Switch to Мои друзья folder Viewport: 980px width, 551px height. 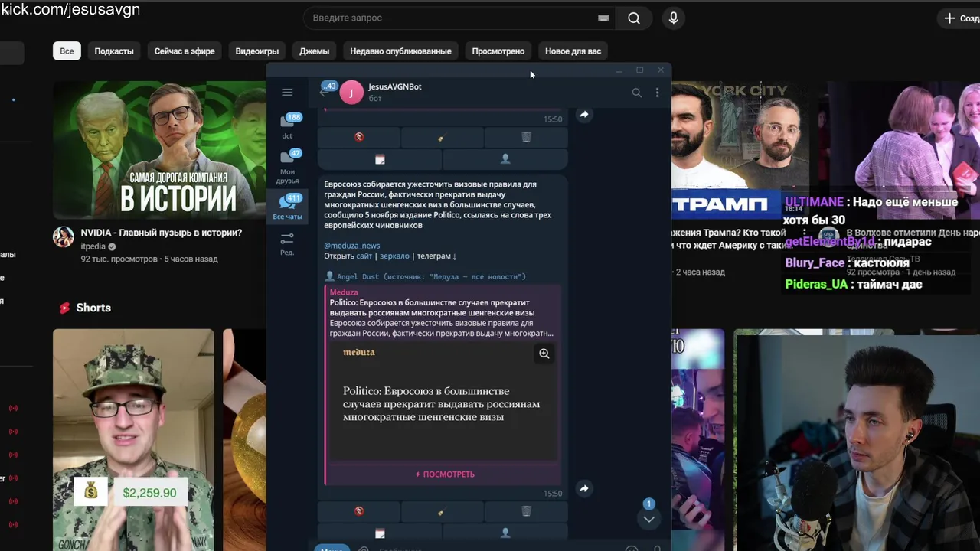(287, 166)
